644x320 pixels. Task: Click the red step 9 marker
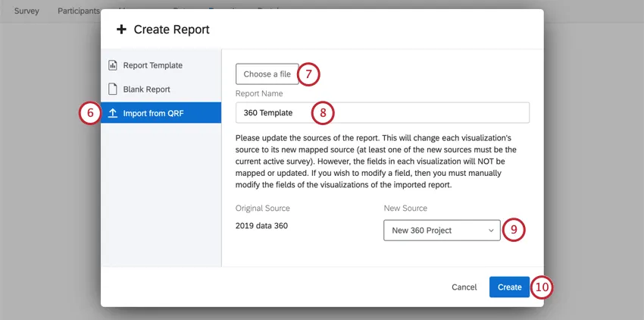(514, 230)
